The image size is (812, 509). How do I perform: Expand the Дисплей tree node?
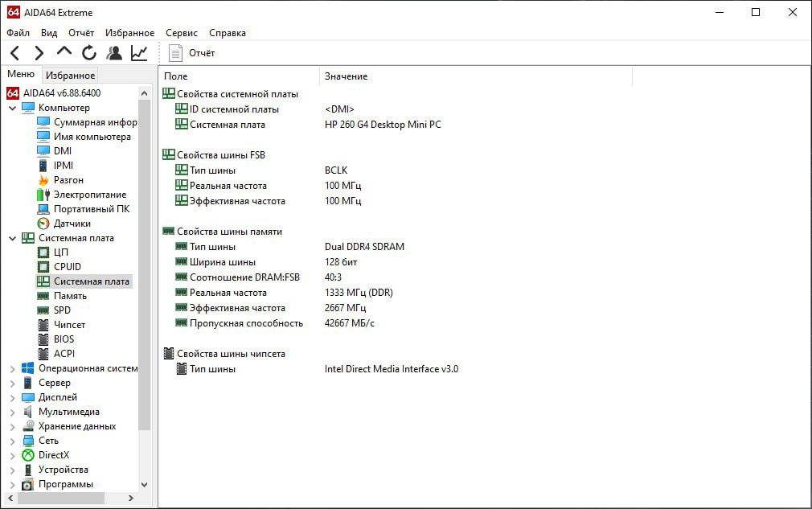pos(12,398)
